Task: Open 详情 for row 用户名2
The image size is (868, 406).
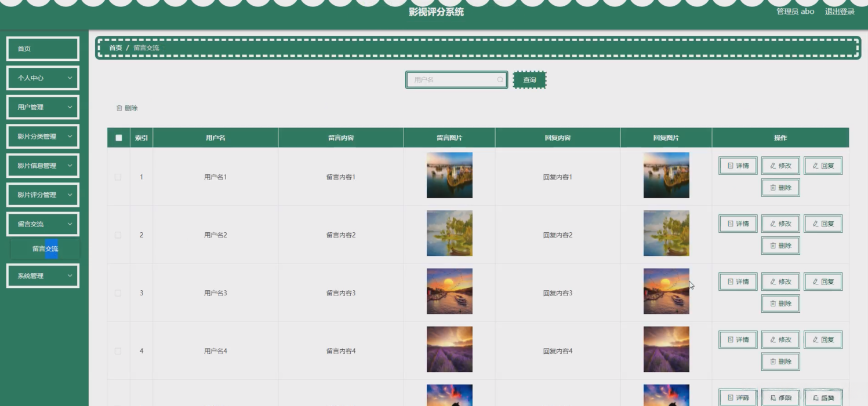Action: point(738,224)
